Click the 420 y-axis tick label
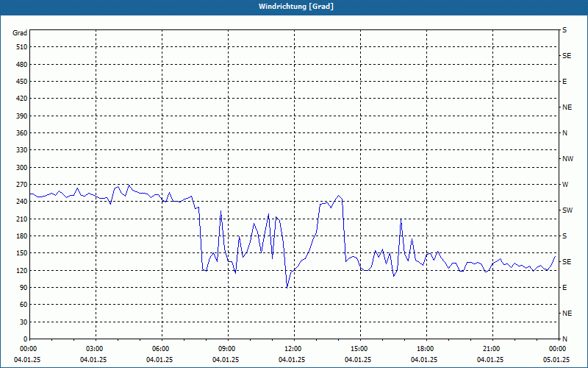This screenshot has width=588, height=368. coord(22,99)
